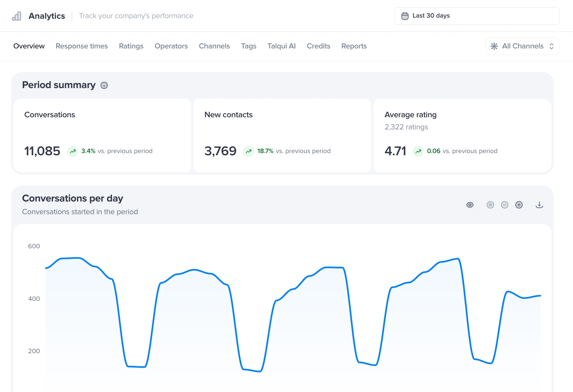The width and height of the screenshot is (573, 392).
Task: Click the calendar icon in date picker
Action: tap(405, 16)
